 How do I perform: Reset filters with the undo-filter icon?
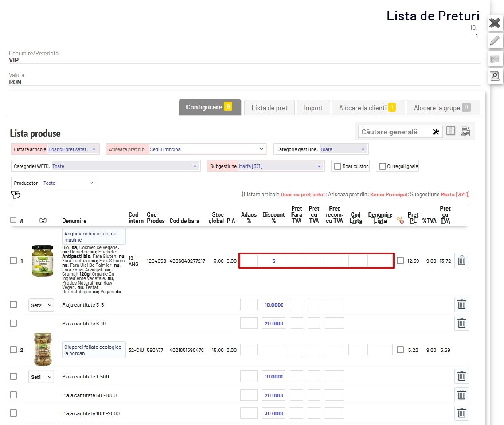tap(16, 195)
